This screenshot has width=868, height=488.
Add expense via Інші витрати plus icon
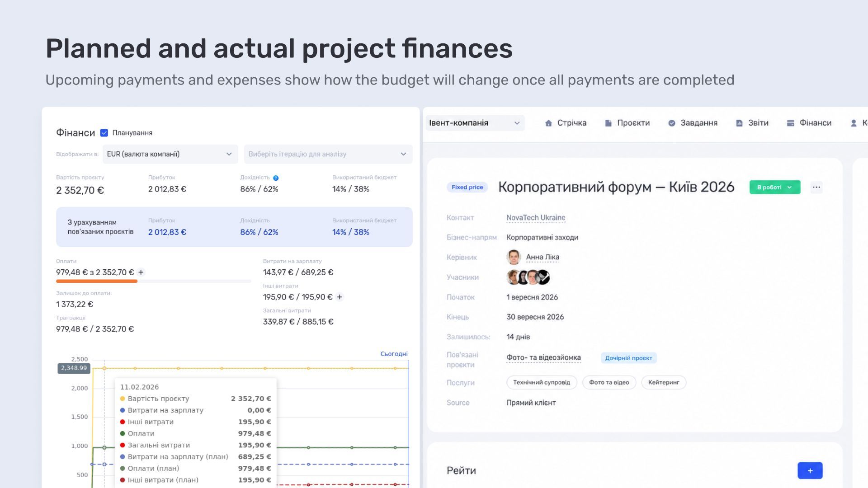click(340, 297)
